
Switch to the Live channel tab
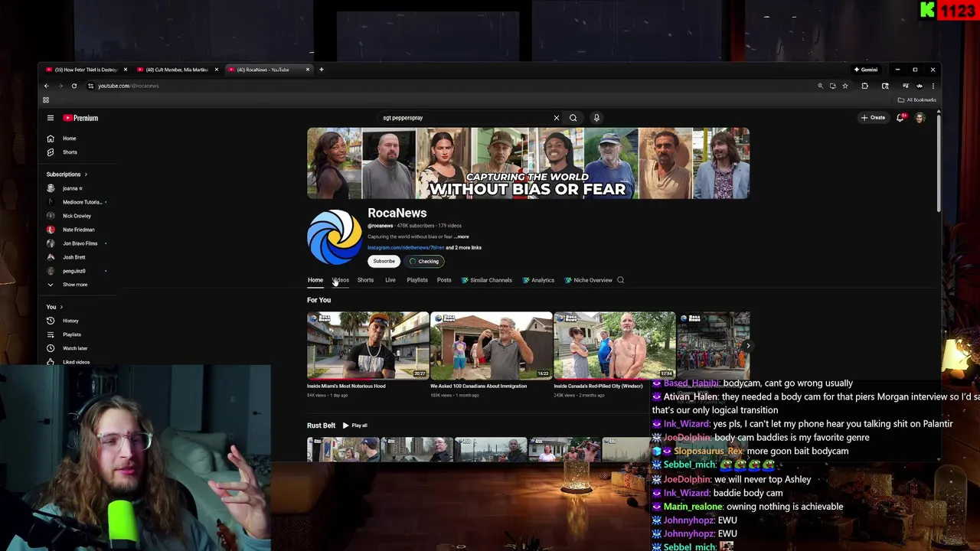(x=390, y=280)
